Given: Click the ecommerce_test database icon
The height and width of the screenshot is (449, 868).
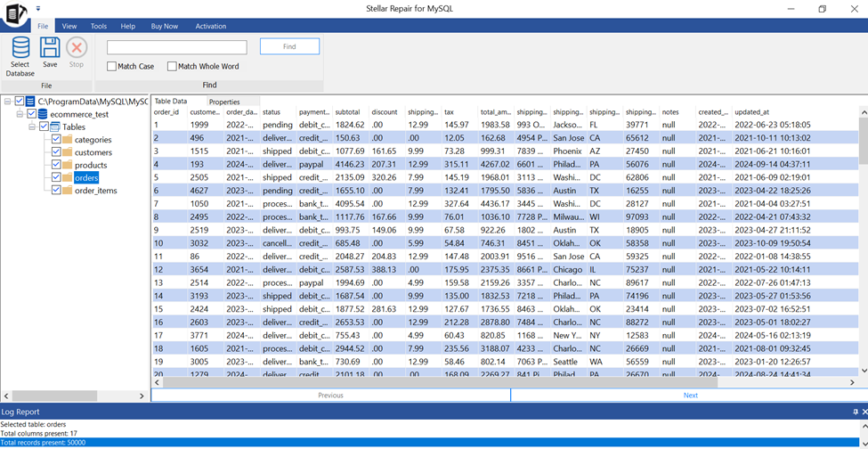Looking at the screenshot, I should coord(44,114).
